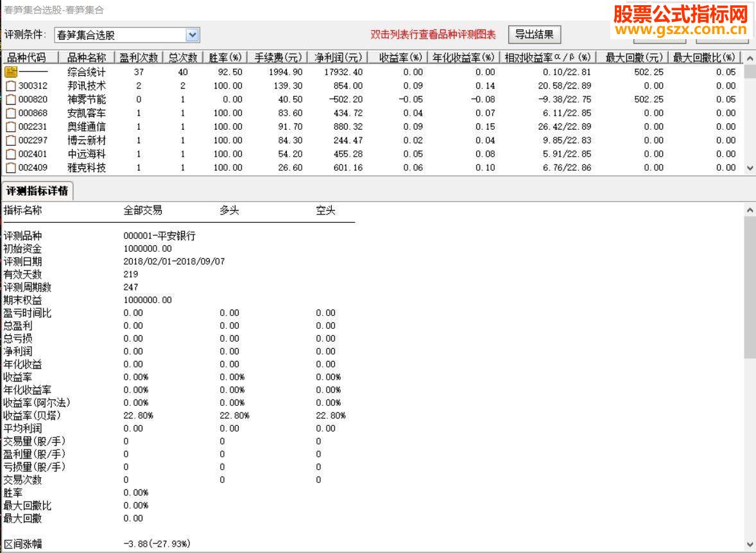Click the 导出结果 button
Screen dimensions: 756x553
(534, 35)
